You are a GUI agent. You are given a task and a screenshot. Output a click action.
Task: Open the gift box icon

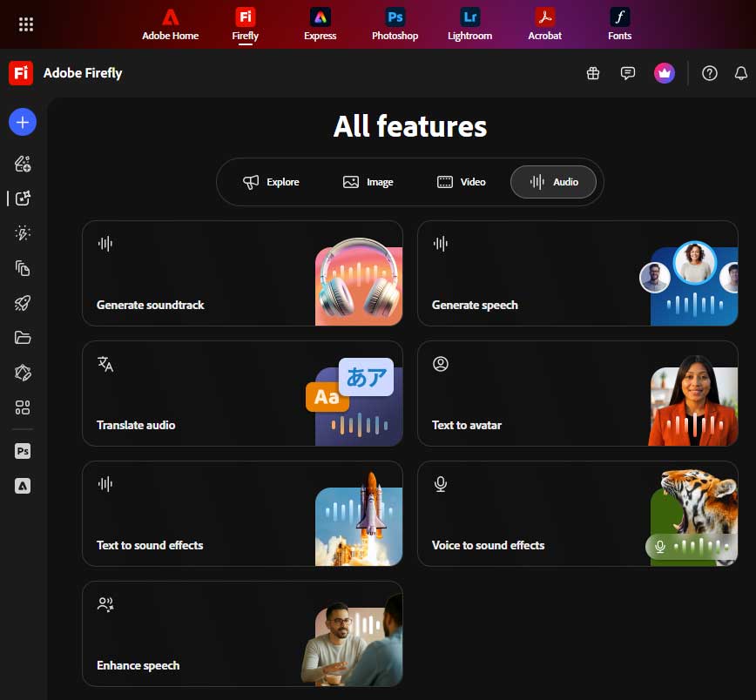593,73
